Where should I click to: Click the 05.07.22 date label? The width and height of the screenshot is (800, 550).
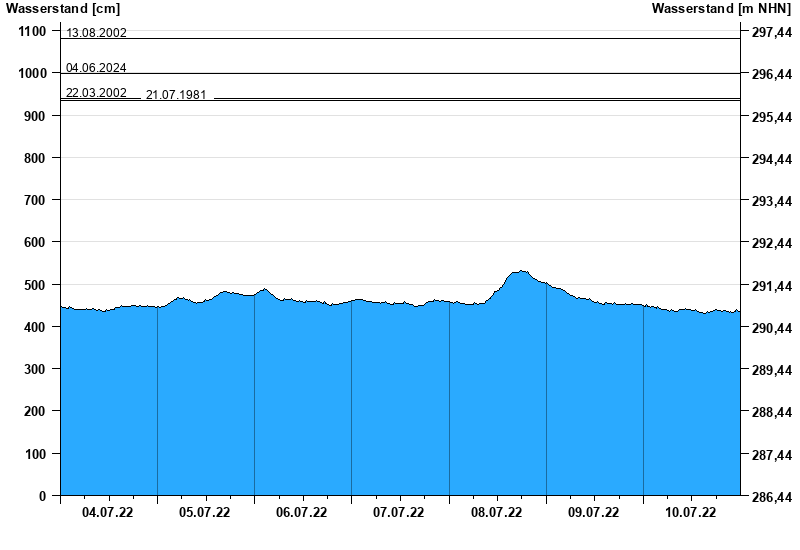[205, 513]
